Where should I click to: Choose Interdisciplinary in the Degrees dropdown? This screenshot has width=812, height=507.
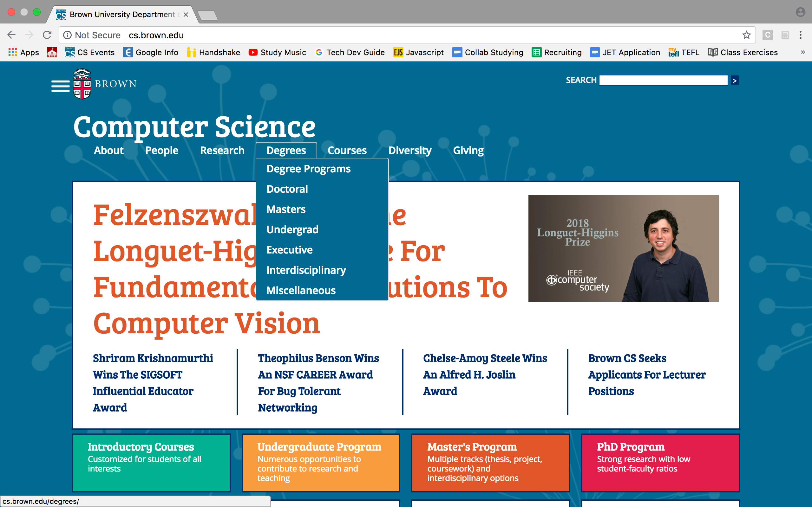306,270
